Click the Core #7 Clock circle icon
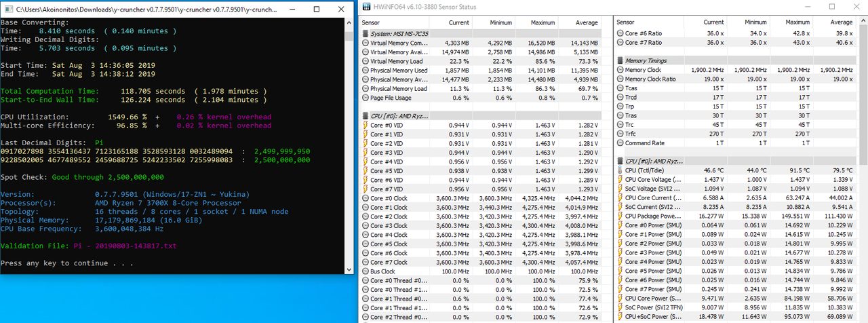Viewport: 868px width, 323px height. click(x=366, y=263)
